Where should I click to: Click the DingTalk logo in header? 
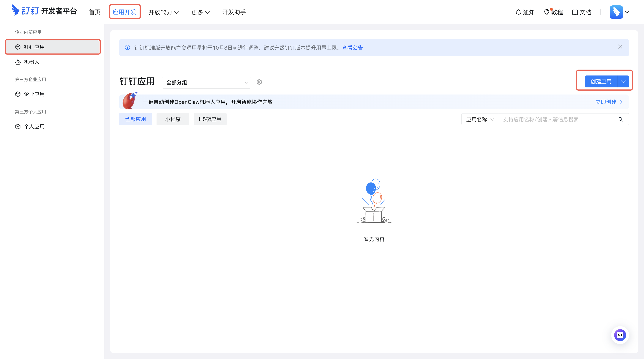click(x=15, y=10)
